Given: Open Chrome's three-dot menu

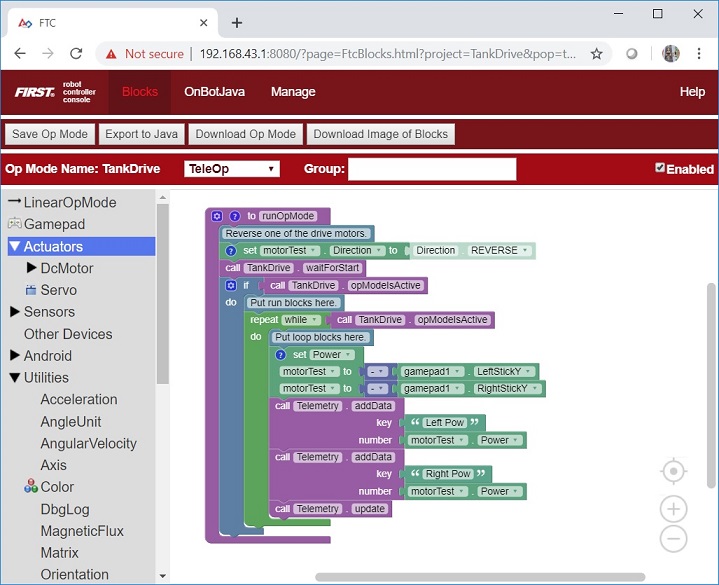Looking at the screenshot, I should click(700, 54).
